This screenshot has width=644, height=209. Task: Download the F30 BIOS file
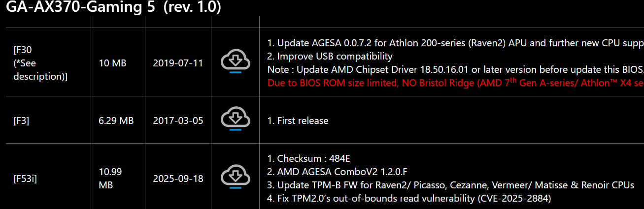click(236, 62)
